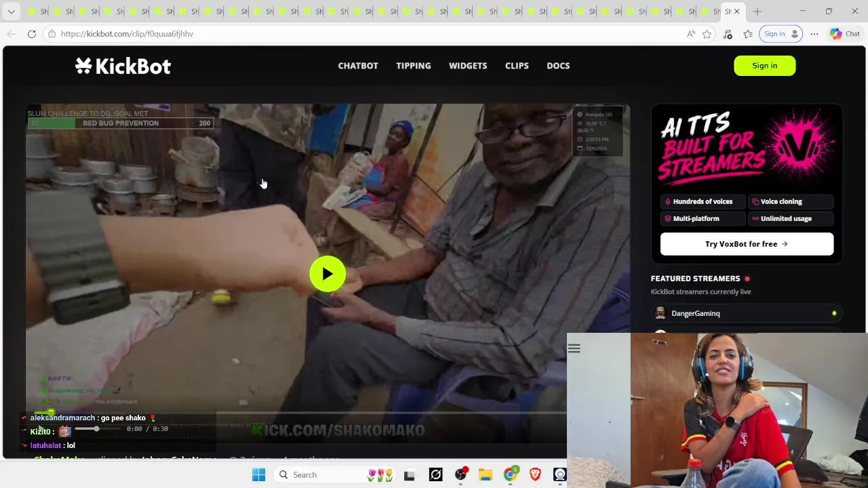Screen dimensions: 868x488
Task: Open DangerGaminq featured streamer
Action: (747, 313)
